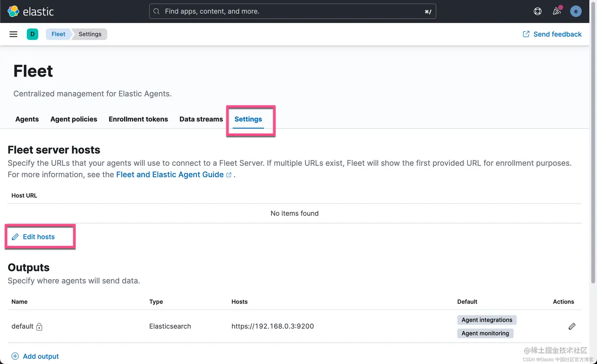Screen dimensions: 597x364
Task: Open the newsfeed notifications icon
Action: [x=557, y=11]
